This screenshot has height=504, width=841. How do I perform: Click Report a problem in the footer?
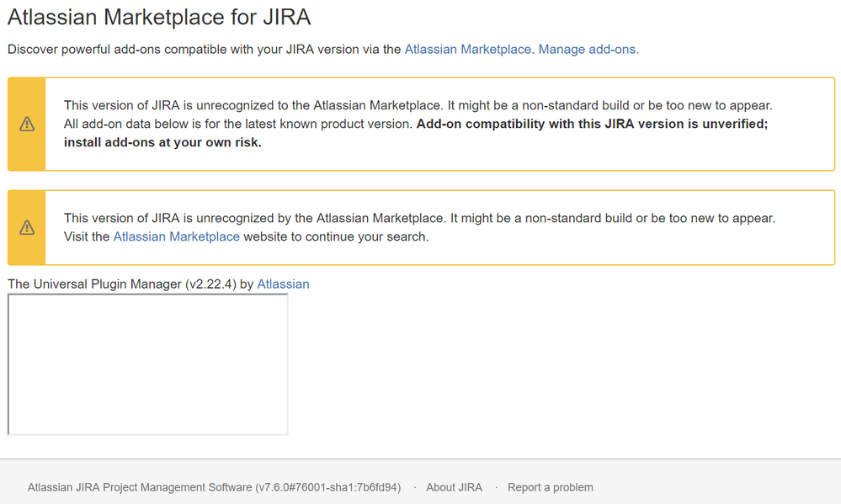(x=551, y=487)
